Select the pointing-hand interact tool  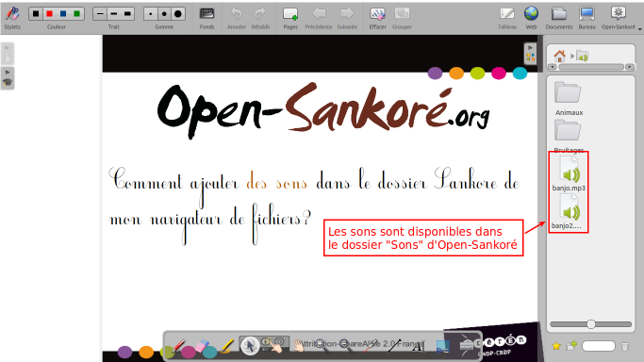(274, 346)
